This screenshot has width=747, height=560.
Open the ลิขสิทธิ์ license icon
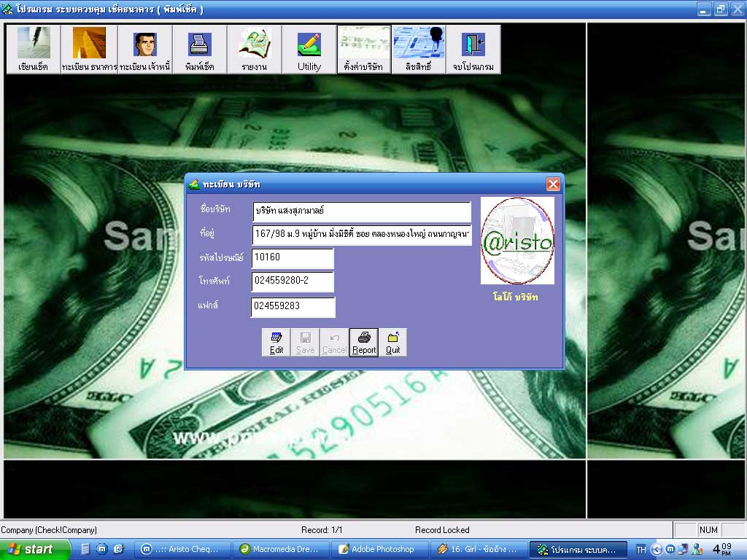coord(419,49)
